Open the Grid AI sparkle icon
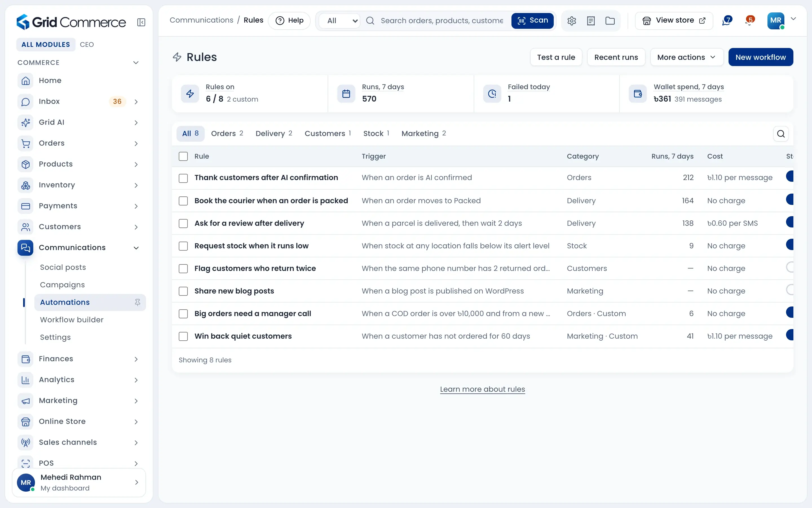 (25, 122)
